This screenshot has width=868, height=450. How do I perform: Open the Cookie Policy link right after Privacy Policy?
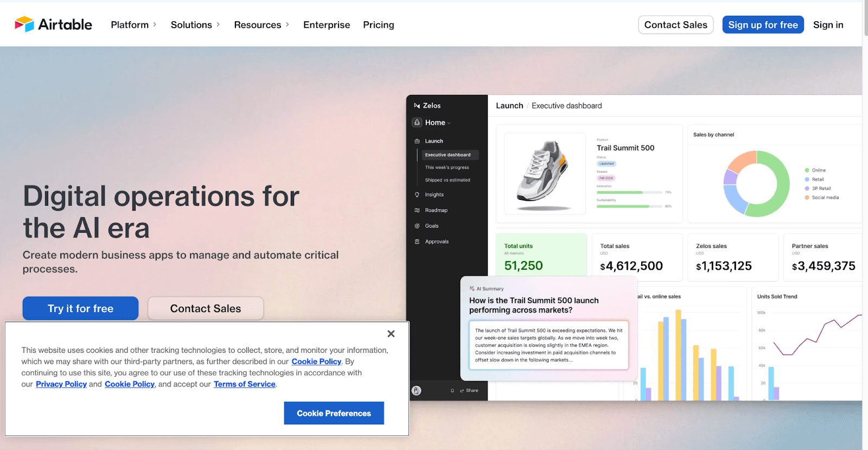coord(130,384)
